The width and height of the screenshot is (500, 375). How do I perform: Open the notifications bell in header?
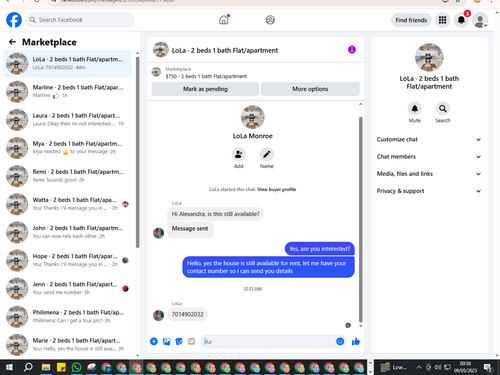click(461, 20)
